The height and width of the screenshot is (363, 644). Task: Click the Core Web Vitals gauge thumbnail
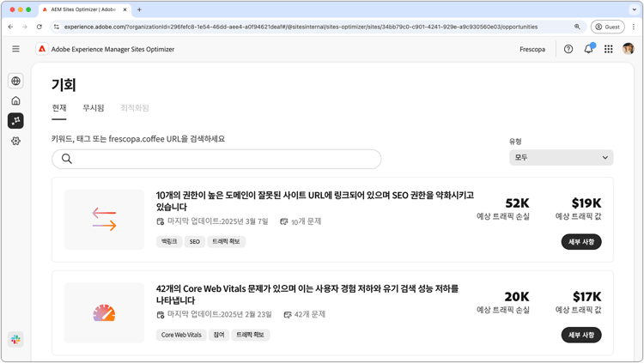104,313
